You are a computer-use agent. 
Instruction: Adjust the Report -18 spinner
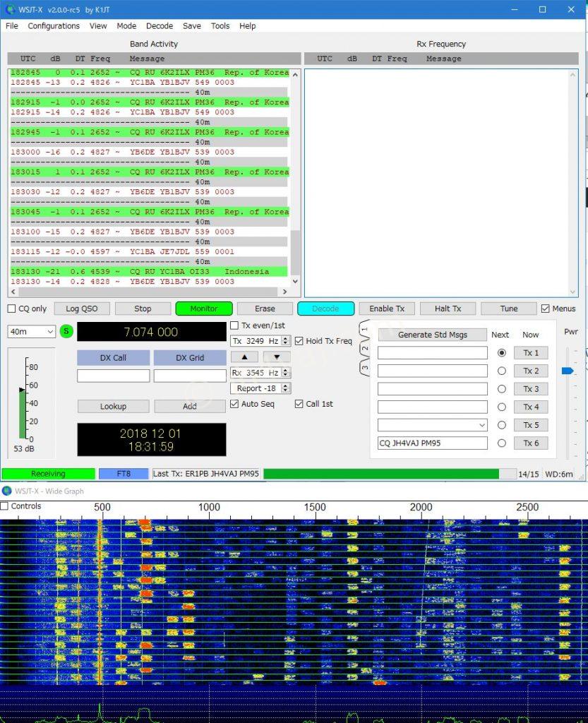pos(286,388)
